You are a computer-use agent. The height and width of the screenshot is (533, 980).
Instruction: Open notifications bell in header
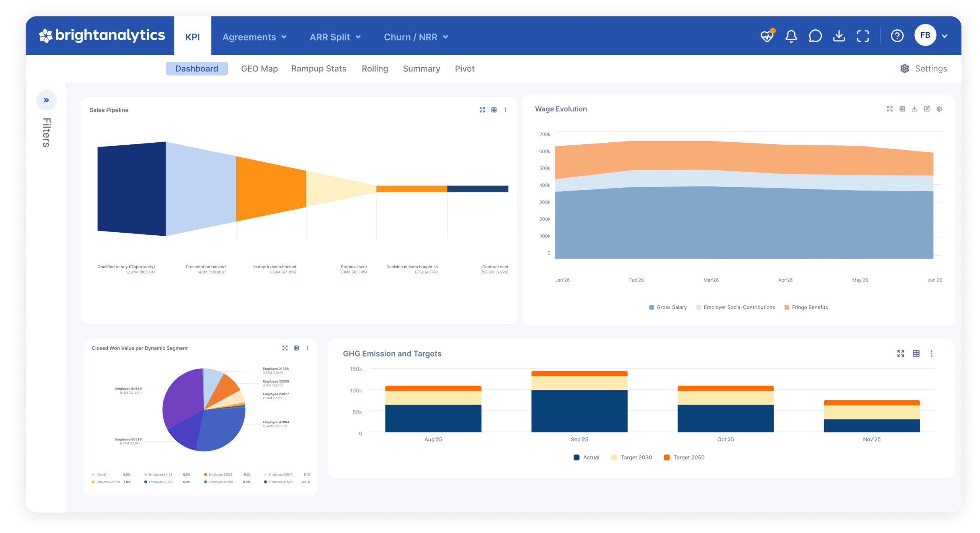(x=791, y=36)
